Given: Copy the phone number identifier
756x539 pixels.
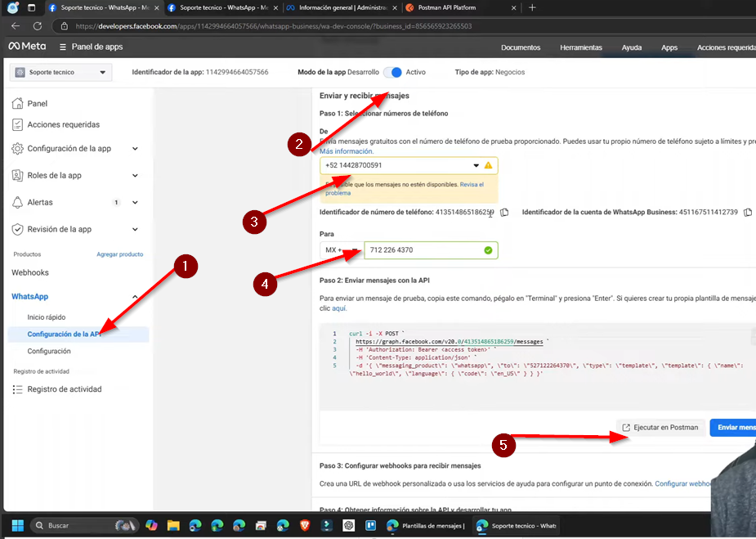Looking at the screenshot, I should 504,213.
